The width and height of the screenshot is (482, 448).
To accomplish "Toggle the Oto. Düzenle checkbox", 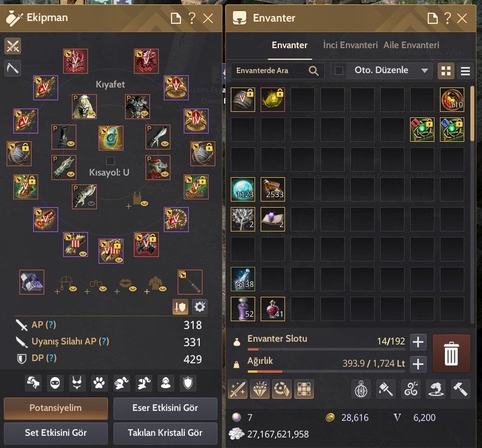I will pyautogui.click(x=339, y=71).
